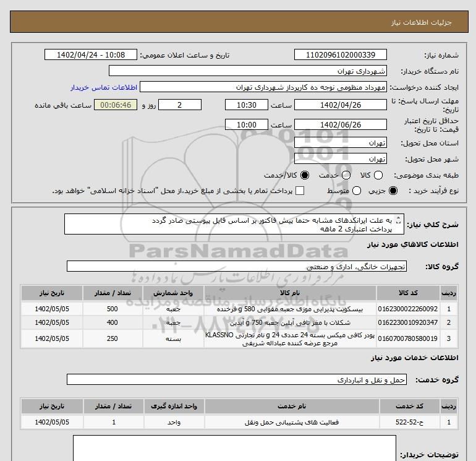Click quantity cell 500
Viewport: 476px width, 461px height.
(x=113, y=309)
